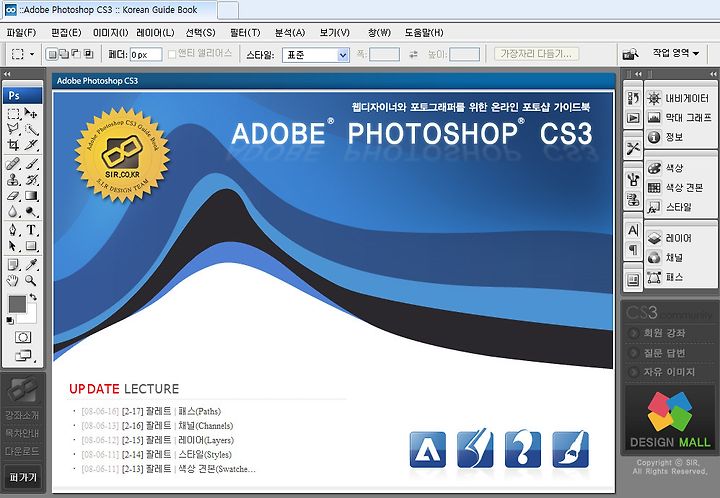The width and height of the screenshot is (720, 498).
Task: Select the Eyedropper tool
Action: (x=31, y=264)
